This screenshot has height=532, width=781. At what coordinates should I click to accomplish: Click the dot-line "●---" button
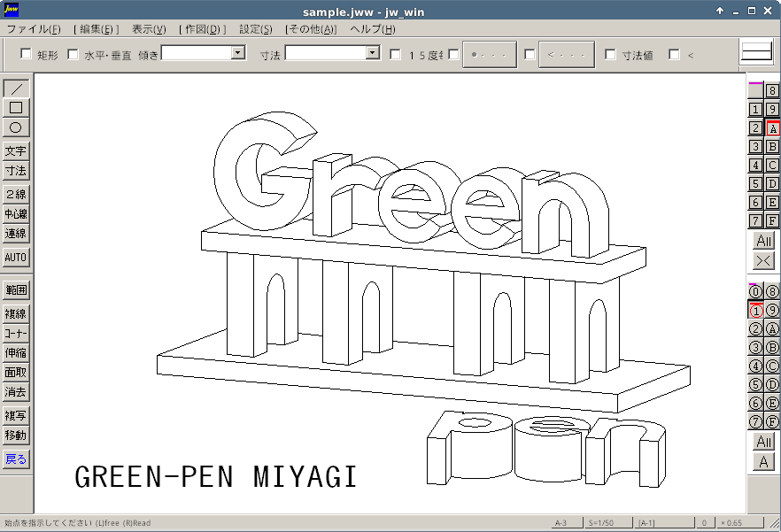pos(490,54)
